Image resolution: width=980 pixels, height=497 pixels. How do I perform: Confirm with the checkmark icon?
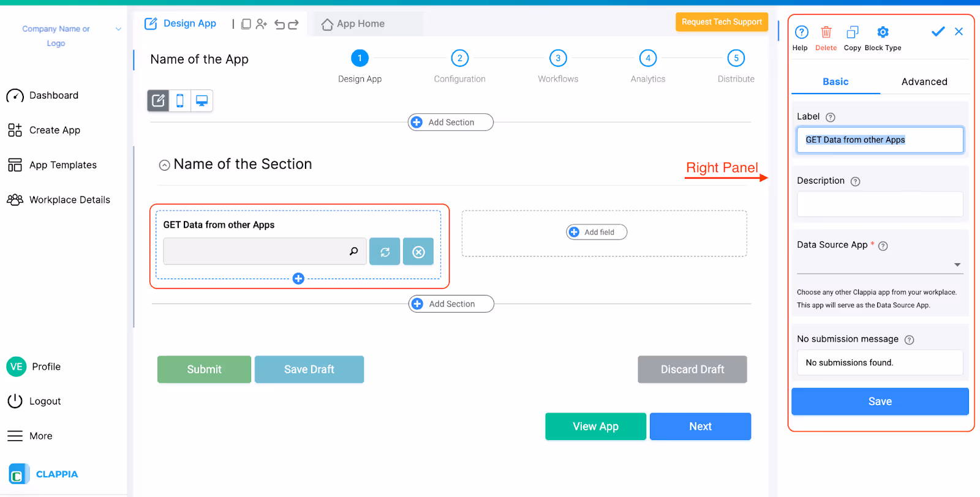pyautogui.click(x=938, y=31)
